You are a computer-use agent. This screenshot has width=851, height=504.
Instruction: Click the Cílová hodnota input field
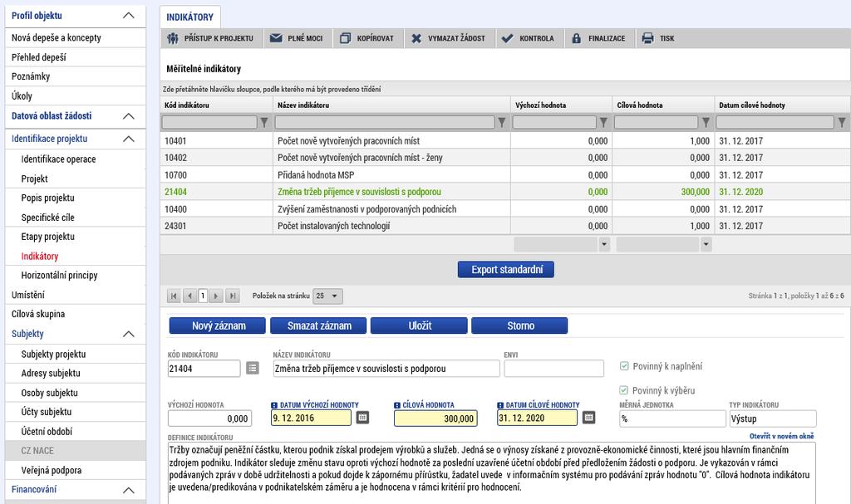click(435, 418)
